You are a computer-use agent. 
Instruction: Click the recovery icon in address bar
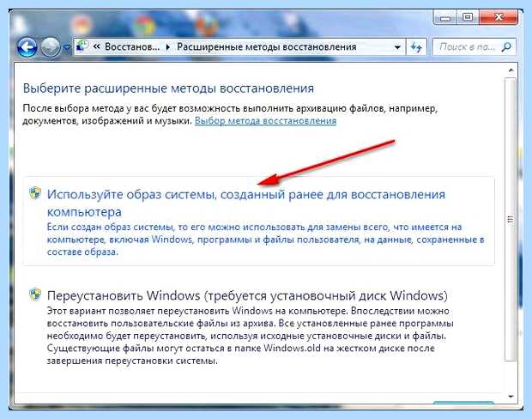(82, 46)
